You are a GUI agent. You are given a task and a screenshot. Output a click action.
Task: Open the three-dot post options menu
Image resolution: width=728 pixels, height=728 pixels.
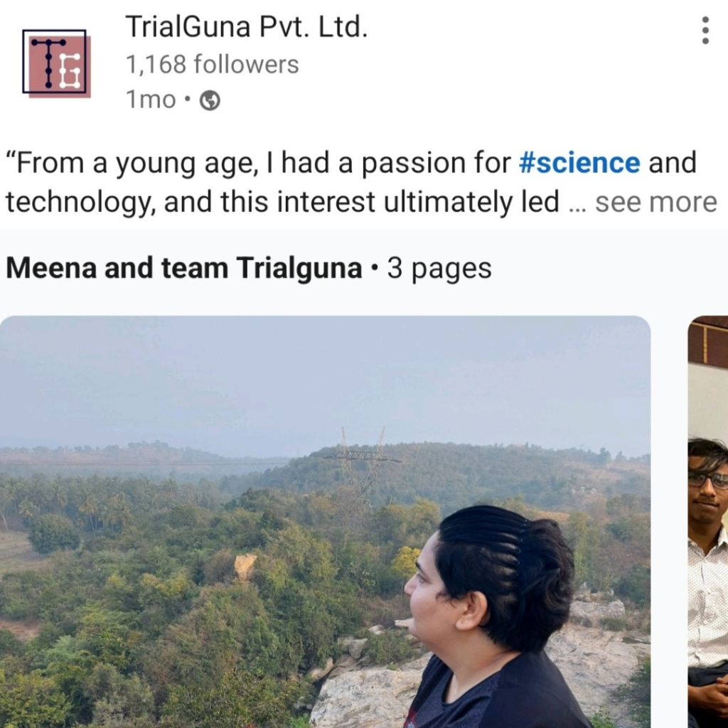(x=705, y=30)
